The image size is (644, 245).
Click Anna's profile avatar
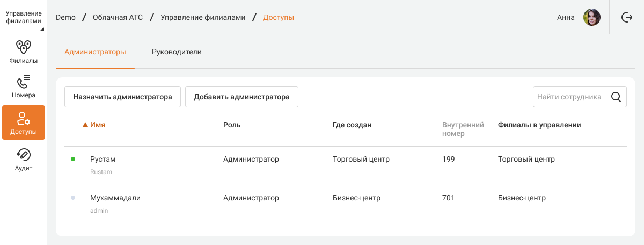click(x=591, y=17)
